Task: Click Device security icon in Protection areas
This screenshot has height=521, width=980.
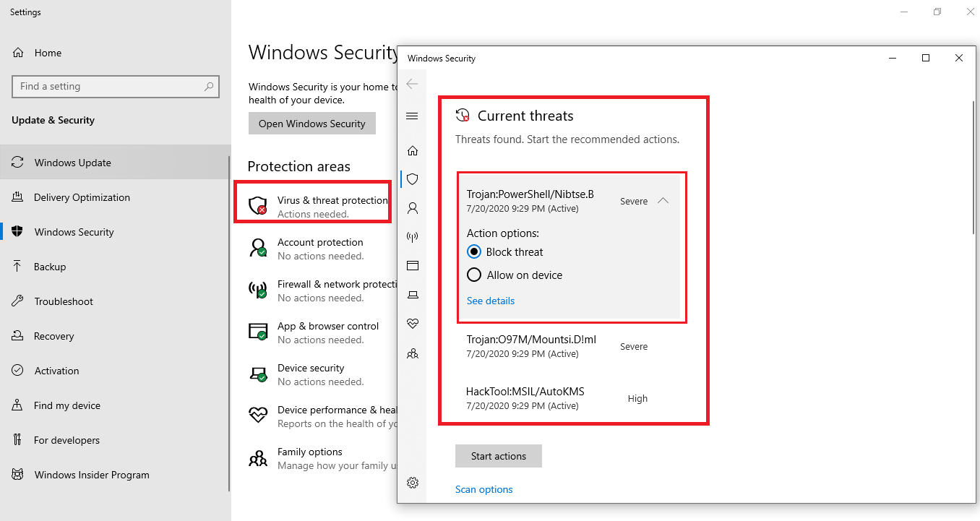Action: pos(258,374)
